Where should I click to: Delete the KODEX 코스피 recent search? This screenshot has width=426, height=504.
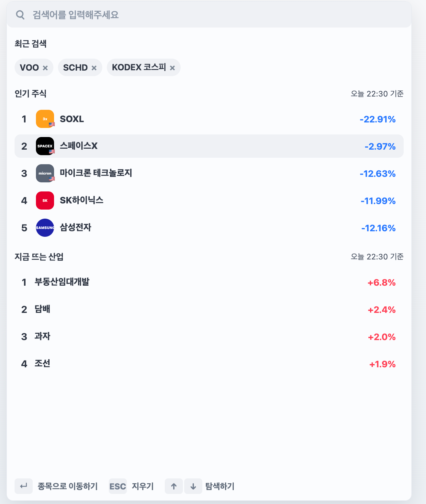coord(173,68)
